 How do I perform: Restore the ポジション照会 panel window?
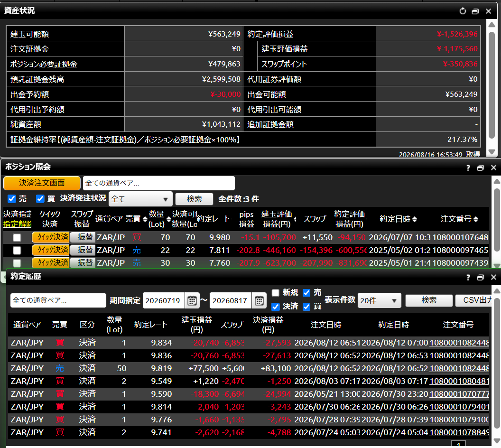click(481, 168)
